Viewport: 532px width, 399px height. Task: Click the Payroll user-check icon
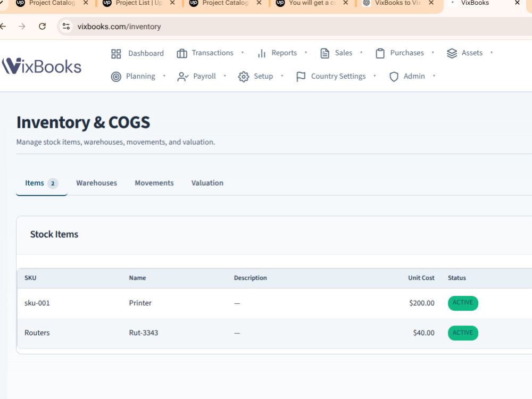click(x=182, y=77)
